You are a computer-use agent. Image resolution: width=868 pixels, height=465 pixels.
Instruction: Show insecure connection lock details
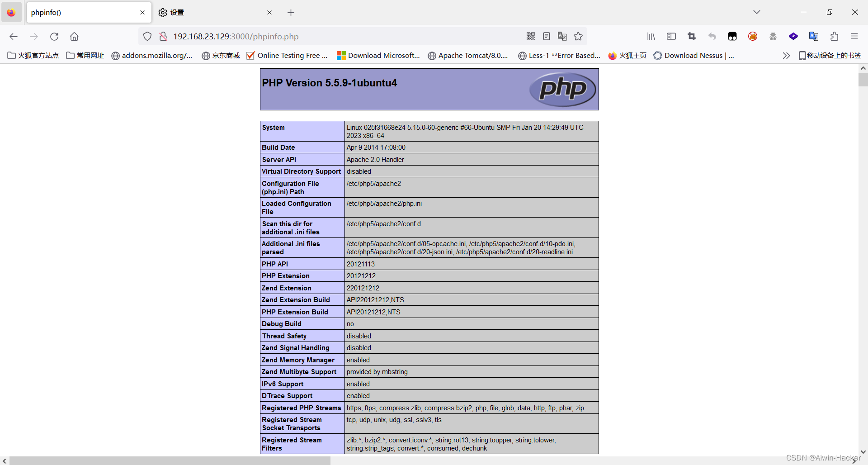point(163,37)
